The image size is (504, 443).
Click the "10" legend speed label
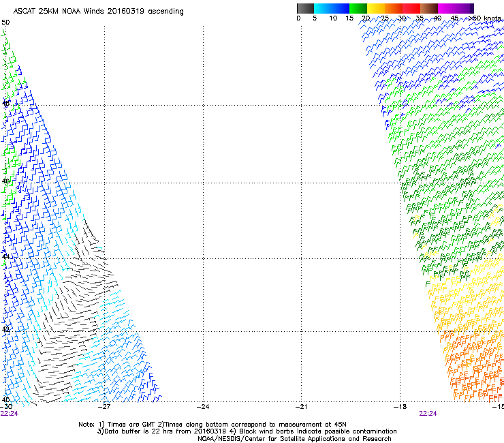tap(333, 18)
